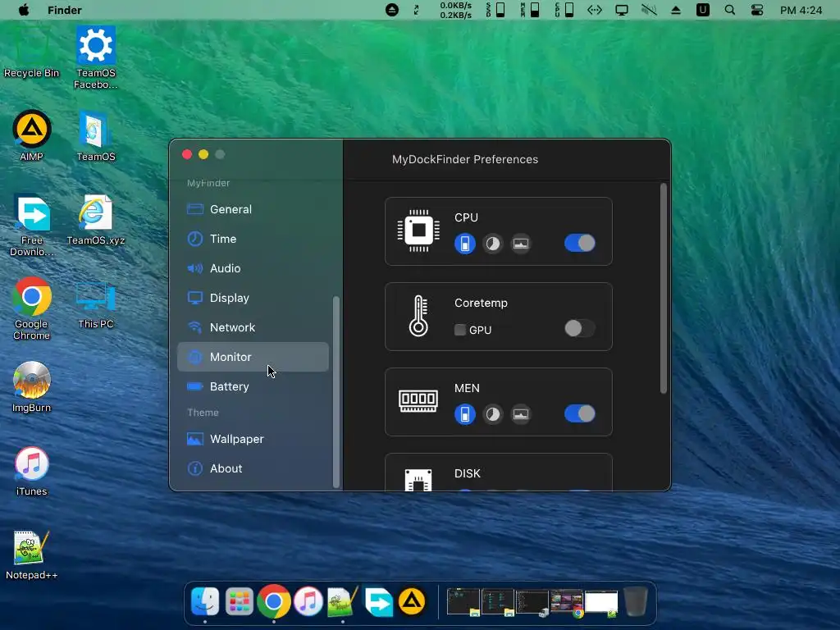Go to the Display settings
The height and width of the screenshot is (630, 840).
tap(253, 298)
